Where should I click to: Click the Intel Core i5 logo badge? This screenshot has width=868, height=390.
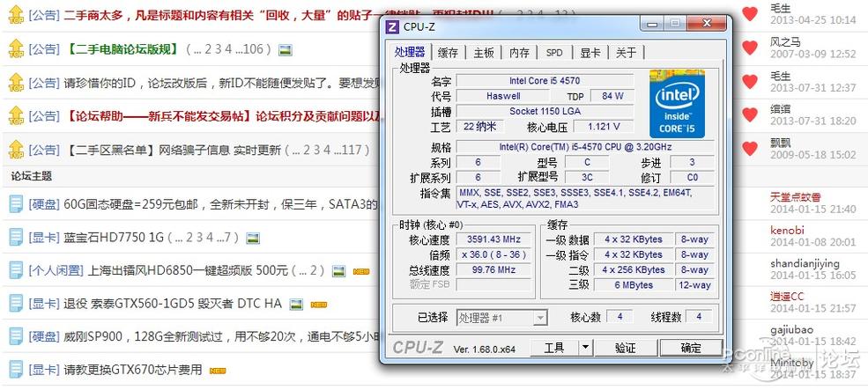[x=677, y=104]
